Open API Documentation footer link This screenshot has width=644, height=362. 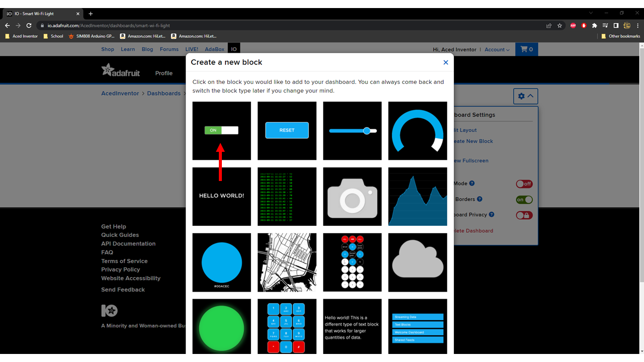tap(128, 244)
